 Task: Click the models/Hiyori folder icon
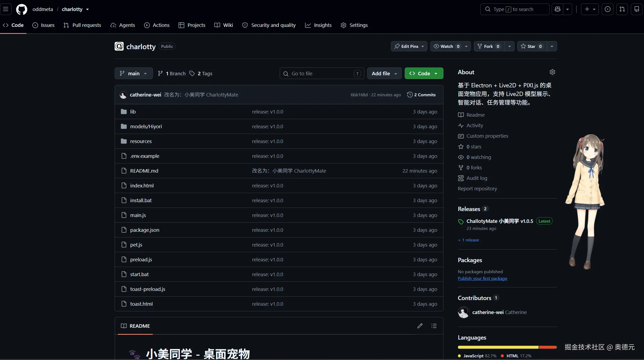click(x=124, y=126)
